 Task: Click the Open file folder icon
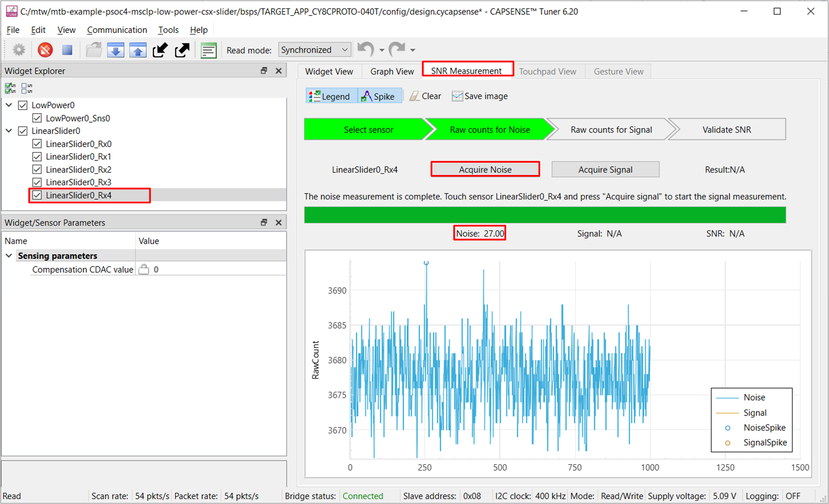[x=94, y=50]
